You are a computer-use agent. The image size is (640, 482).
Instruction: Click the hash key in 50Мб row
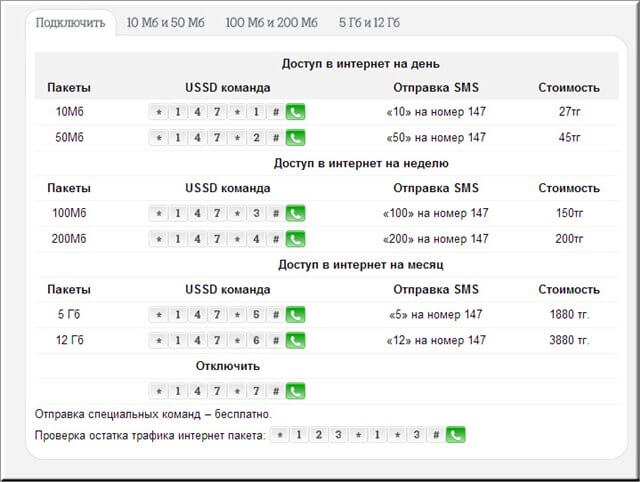276,138
